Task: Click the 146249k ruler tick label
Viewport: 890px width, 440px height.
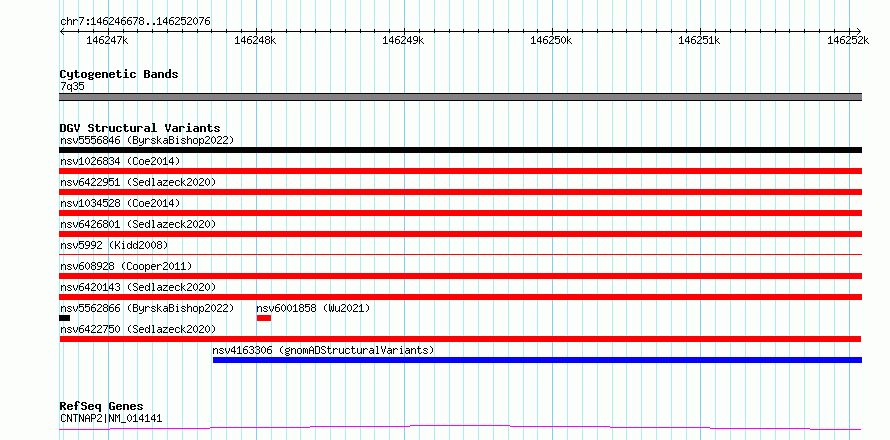Action: click(x=404, y=40)
